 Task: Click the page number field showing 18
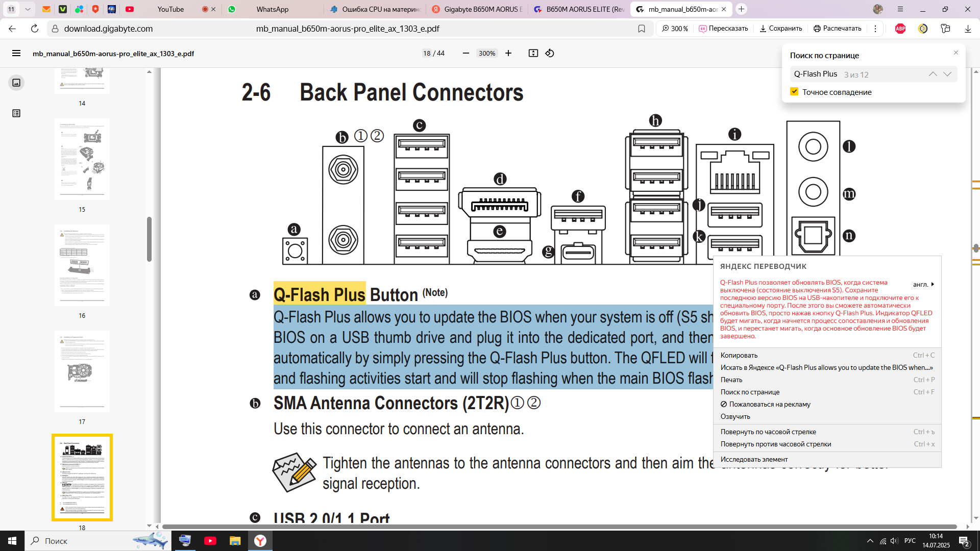(x=427, y=53)
